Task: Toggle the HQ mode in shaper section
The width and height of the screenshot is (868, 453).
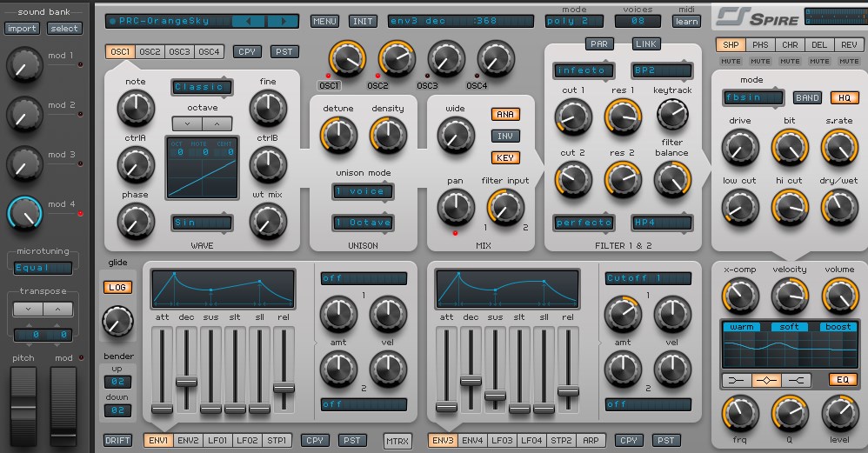Action: point(843,97)
